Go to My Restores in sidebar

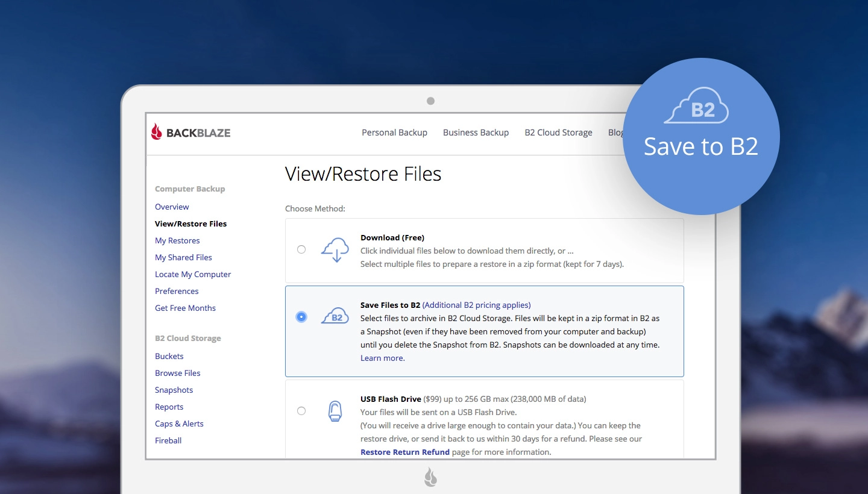point(177,240)
